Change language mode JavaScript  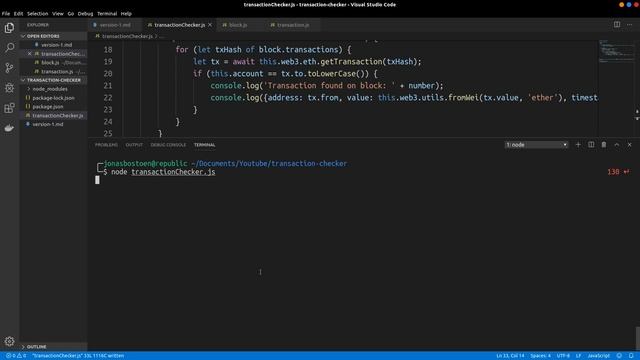point(598,356)
